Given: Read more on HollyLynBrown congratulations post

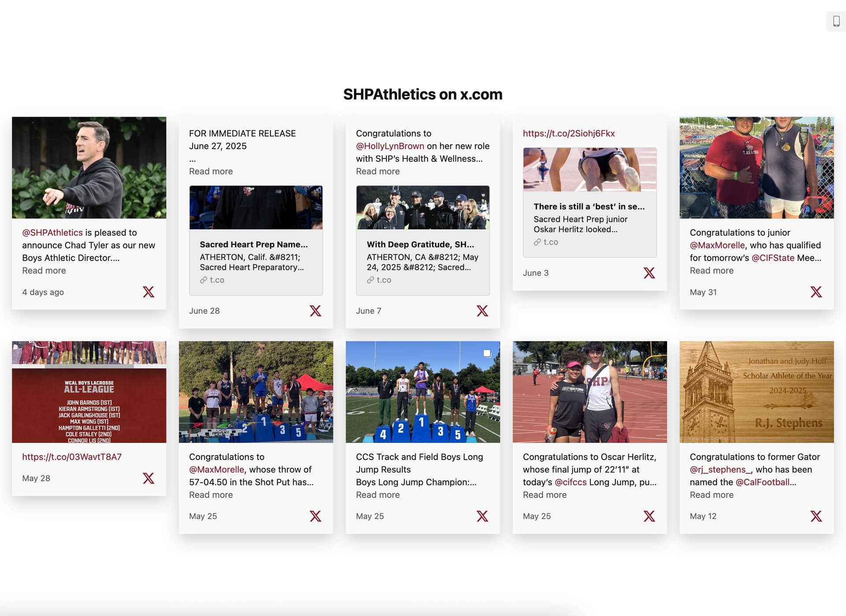Looking at the screenshot, I should (x=378, y=171).
